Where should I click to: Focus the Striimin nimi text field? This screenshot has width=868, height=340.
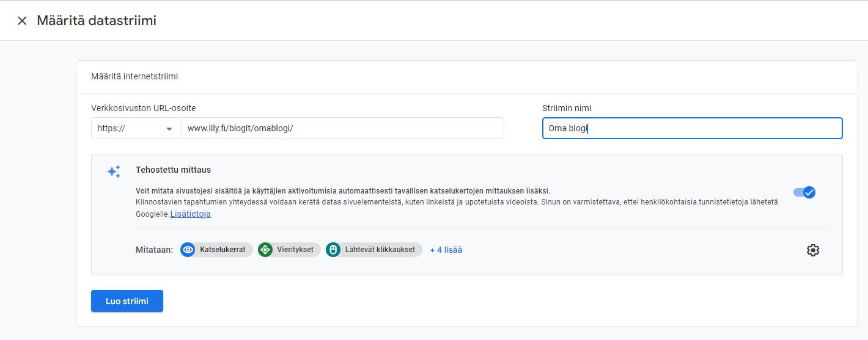click(x=692, y=128)
